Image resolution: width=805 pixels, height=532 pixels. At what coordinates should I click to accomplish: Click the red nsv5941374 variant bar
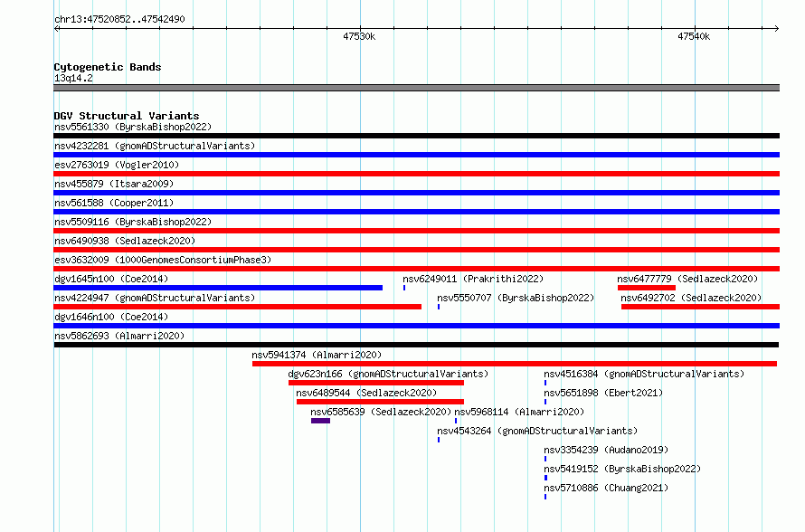(515, 364)
